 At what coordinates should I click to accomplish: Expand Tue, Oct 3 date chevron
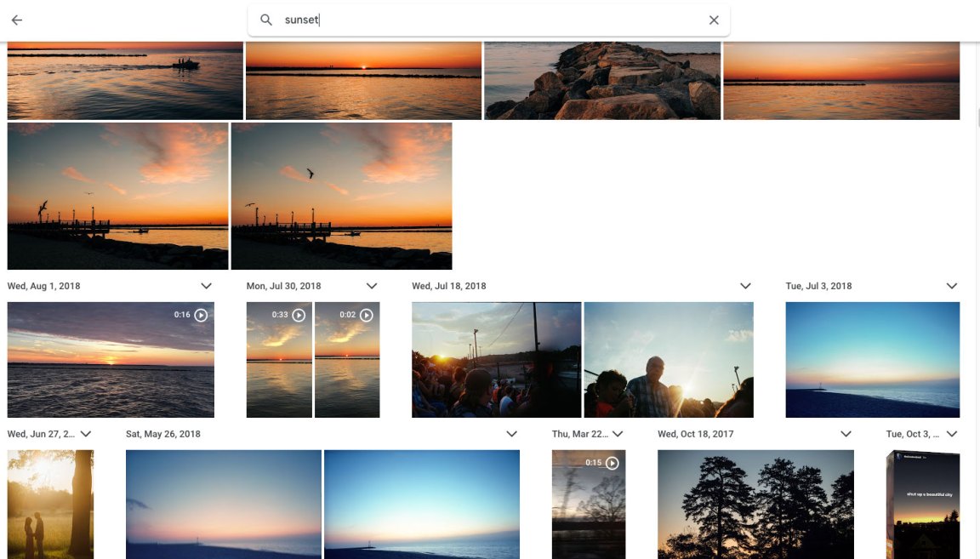(952, 433)
